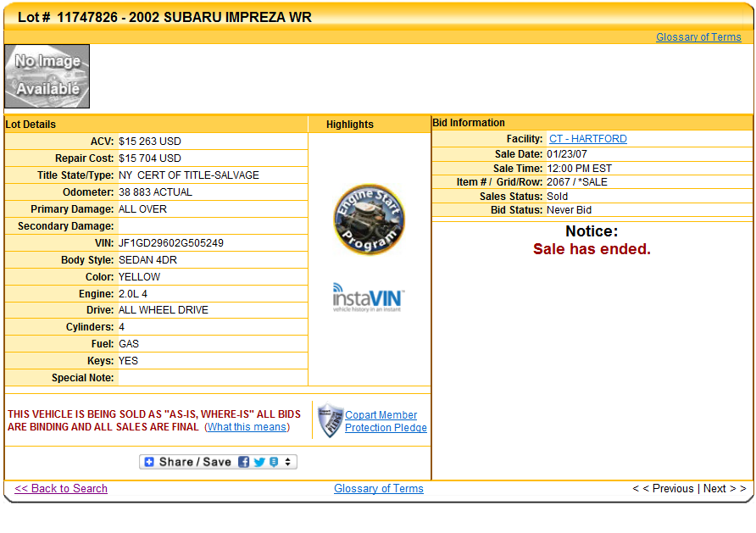The width and height of the screenshot is (756, 533).
Task: Open Copart Member Protection Pledge link
Action: (x=385, y=421)
